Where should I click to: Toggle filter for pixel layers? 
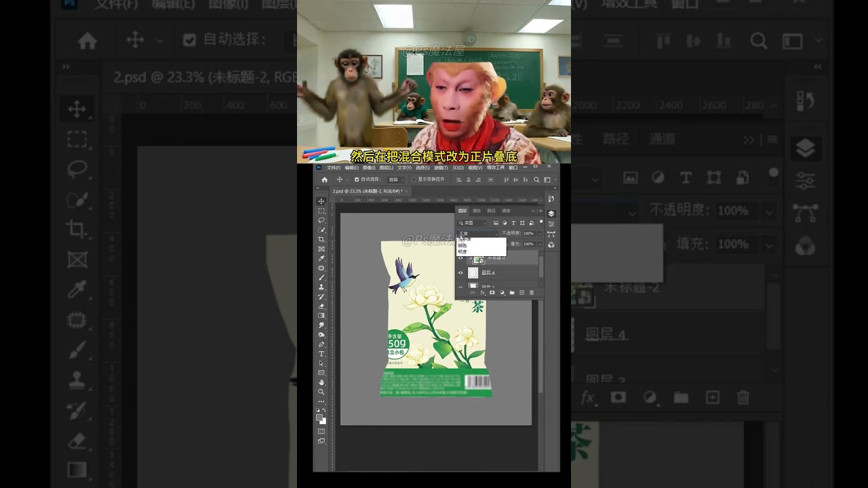click(x=496, y=223)
